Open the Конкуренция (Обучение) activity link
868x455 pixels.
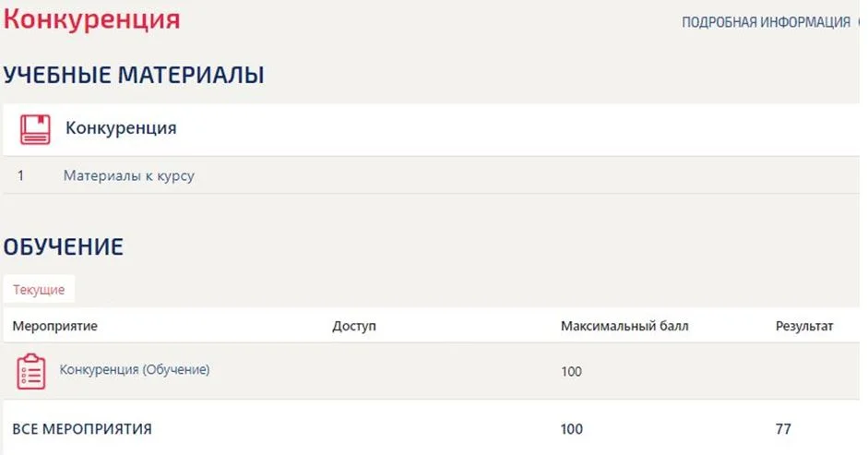point(135,370)
